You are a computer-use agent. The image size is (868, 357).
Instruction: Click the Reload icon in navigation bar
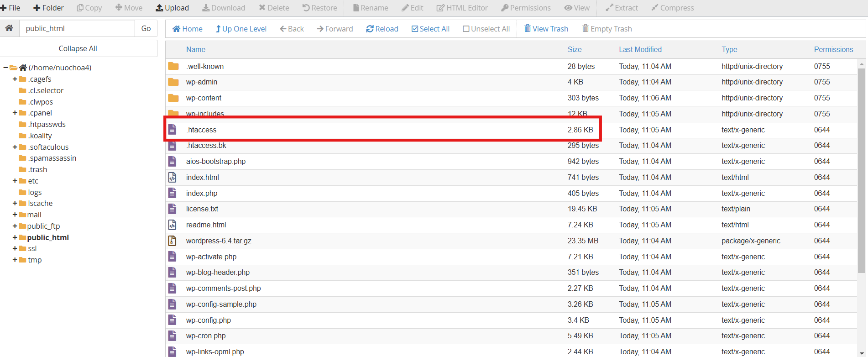tap(370, 29)
